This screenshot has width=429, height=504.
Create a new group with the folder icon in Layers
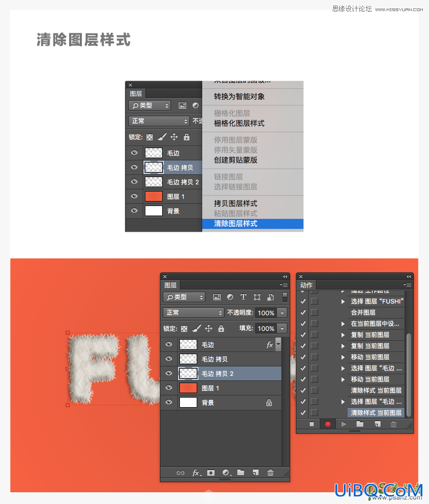[241, 472]
